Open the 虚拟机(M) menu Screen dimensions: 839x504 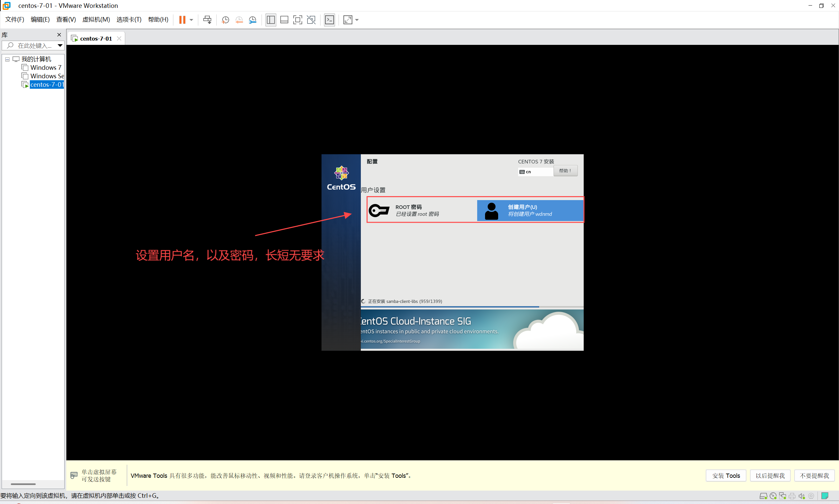tap(96, 19)
